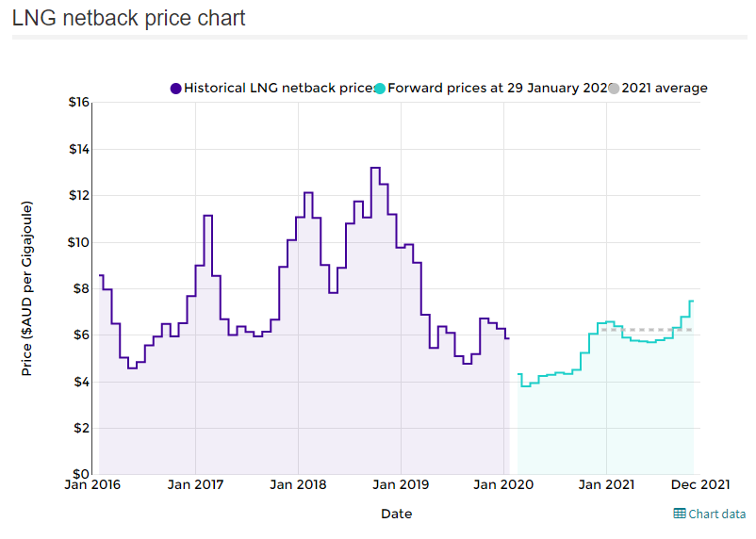756x539 pixels.
Task: Toggle the Historical LNG netback price series label
Action: coord(278,88)
